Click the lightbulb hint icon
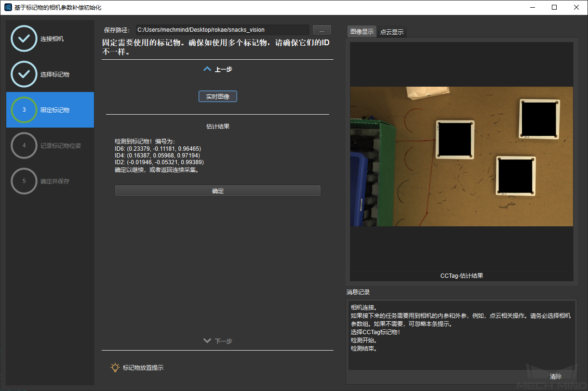Screen dimensions: 588x391 pos(115,367)
